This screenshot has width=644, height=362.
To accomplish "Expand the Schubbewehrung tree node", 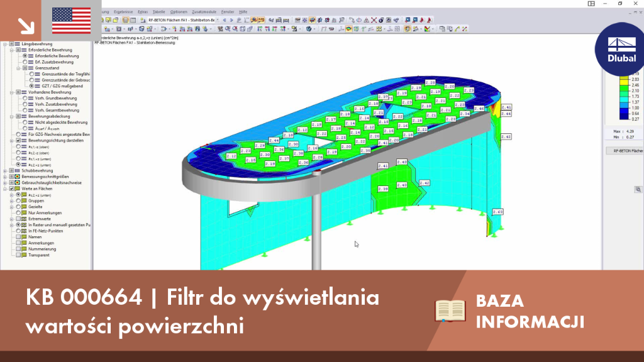I will coord(5,170).
